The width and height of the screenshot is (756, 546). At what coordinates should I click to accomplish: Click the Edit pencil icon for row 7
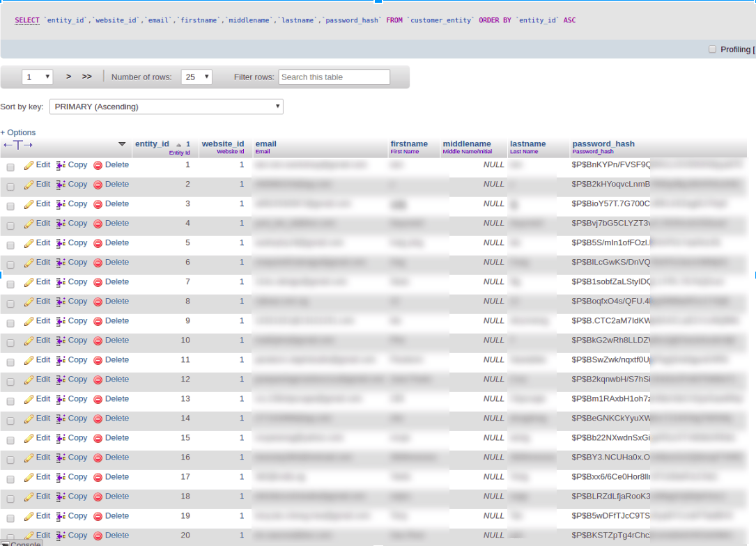(29, 282)
